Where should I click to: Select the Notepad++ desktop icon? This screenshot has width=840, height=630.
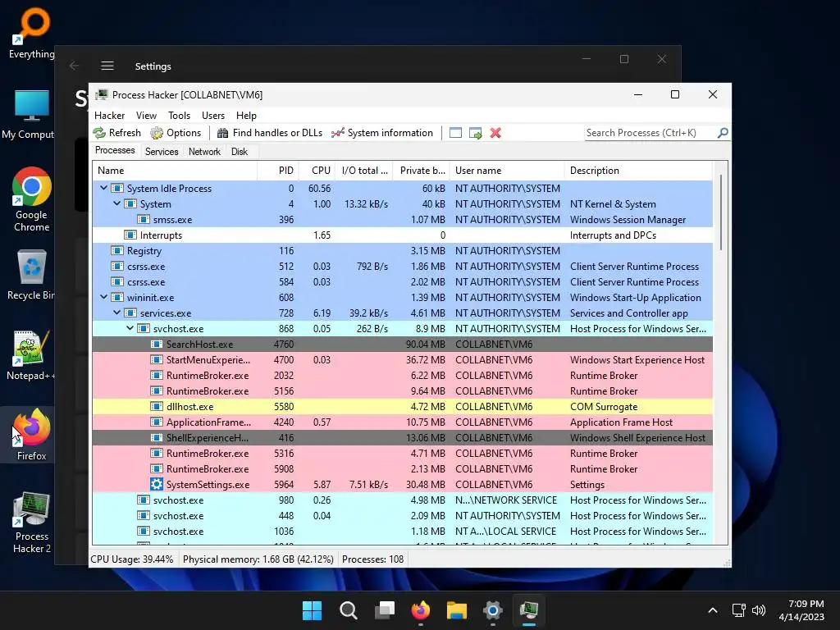tap(30, 354)
